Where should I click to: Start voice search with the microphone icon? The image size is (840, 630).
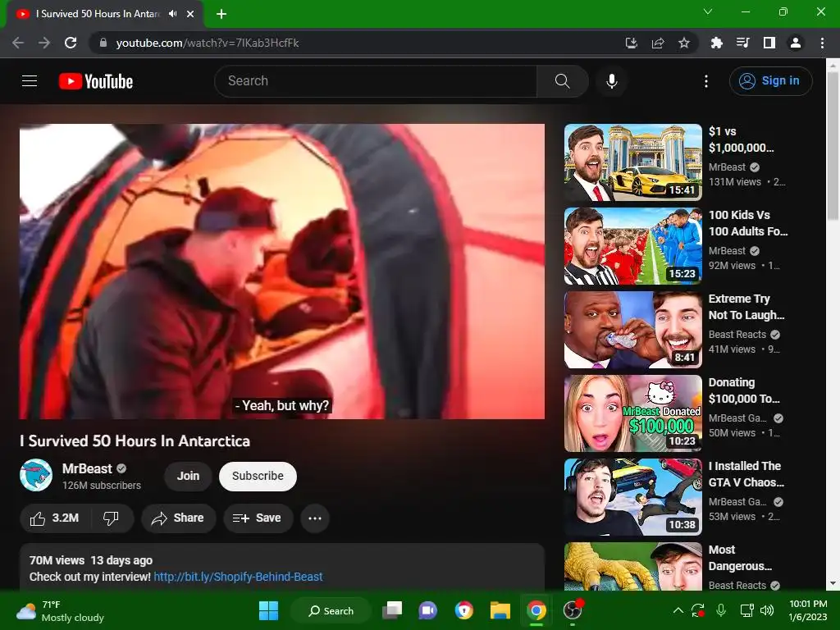pyautogui.click(x=611, y=81)
